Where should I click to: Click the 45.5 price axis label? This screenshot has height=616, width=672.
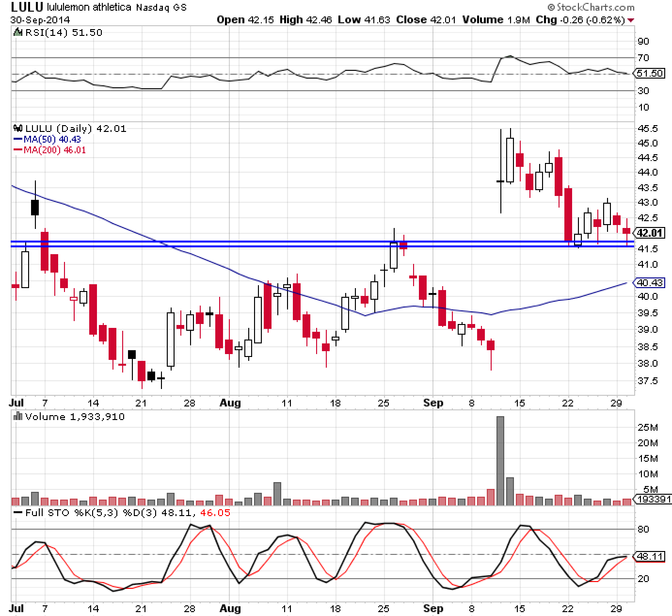(x=648, y=129)
